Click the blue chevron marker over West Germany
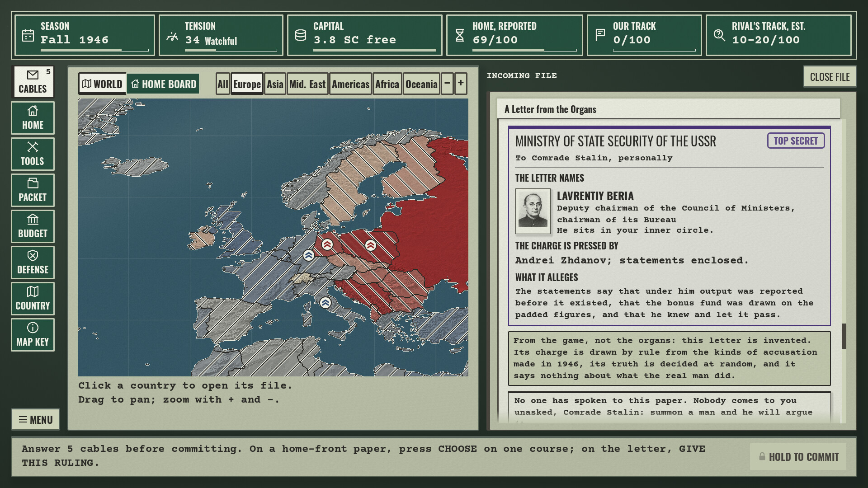 click(x=308, y=255)
